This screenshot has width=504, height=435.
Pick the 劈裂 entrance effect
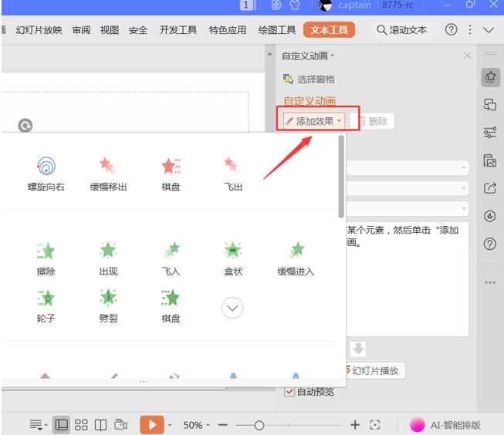click(x=108, y=306)
